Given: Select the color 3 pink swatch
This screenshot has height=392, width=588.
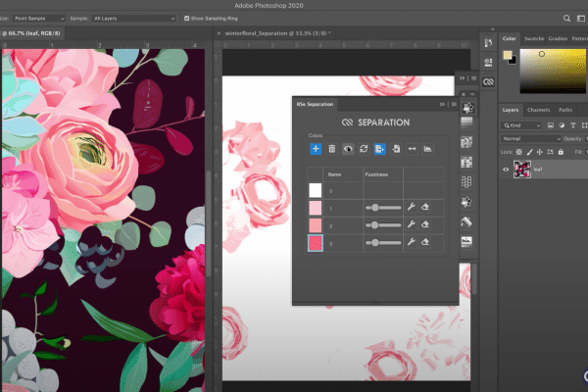Looking at the screenshot, I should coord(316,242).
